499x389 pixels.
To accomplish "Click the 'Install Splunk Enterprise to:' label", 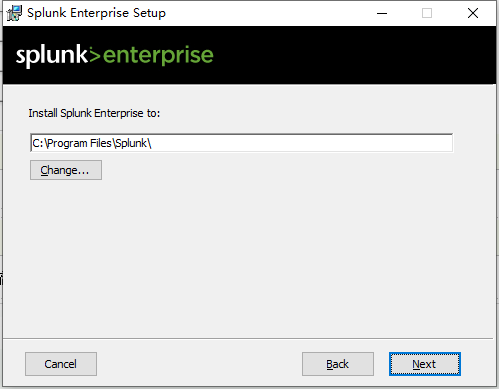I will pos(94,113).
